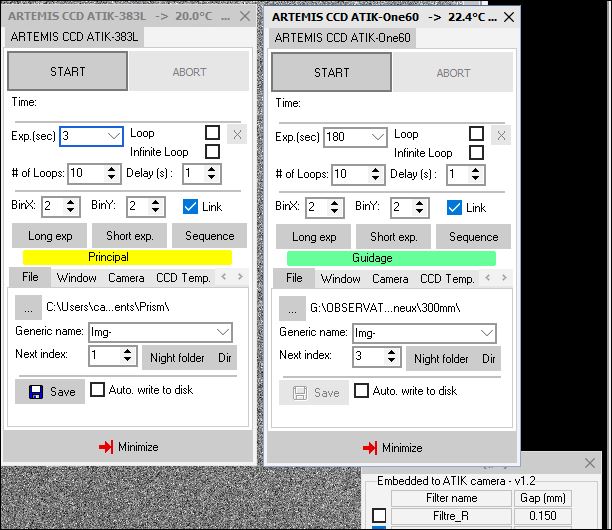Viewport: 612px width, 530px height.
Task: Click the red Minimize arrow in ATIK-One60 panel
Action: (x=370, y=447)
